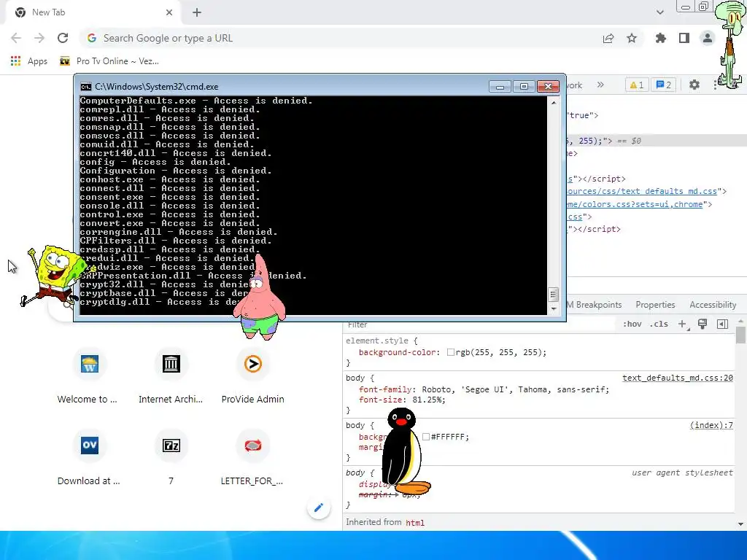Open the LETTER_FOR shortcut tile
Image resolution: width=747 pixels, height=560 pixels.
tap(253, 458)
